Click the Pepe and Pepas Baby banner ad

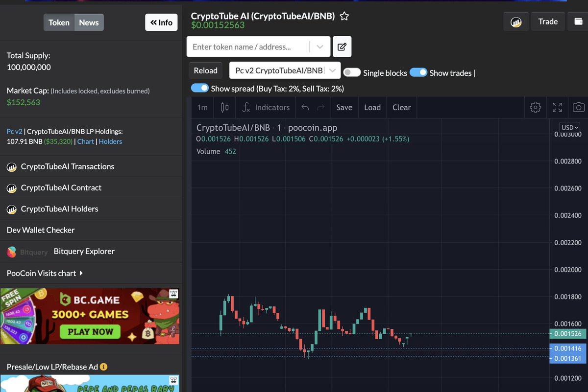pyautogui.click(x=90, y=384)
